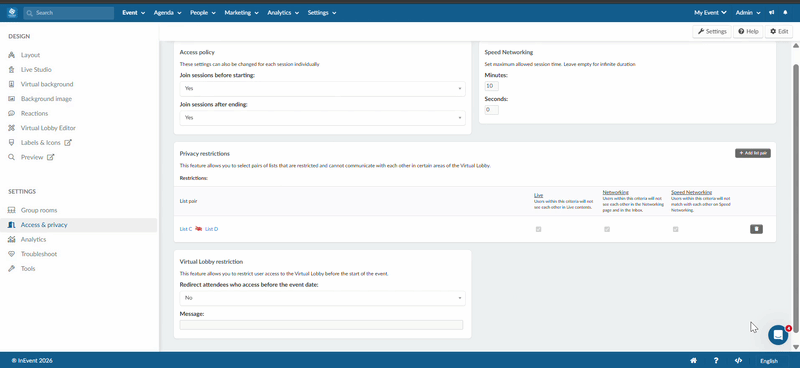Click the InEvent logo icon in header

12,12
